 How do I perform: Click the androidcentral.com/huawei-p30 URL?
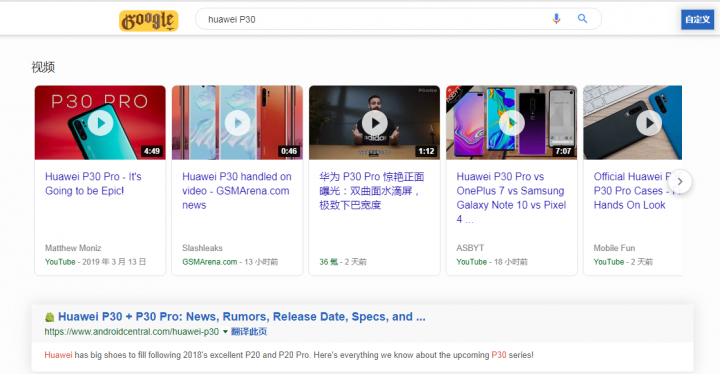click(x=131, y=332)
